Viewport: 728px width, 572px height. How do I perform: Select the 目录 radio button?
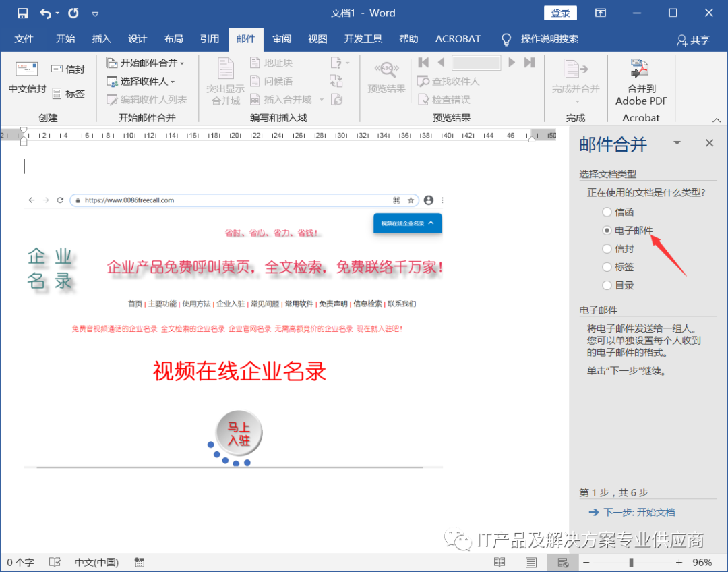click(607, 285)
